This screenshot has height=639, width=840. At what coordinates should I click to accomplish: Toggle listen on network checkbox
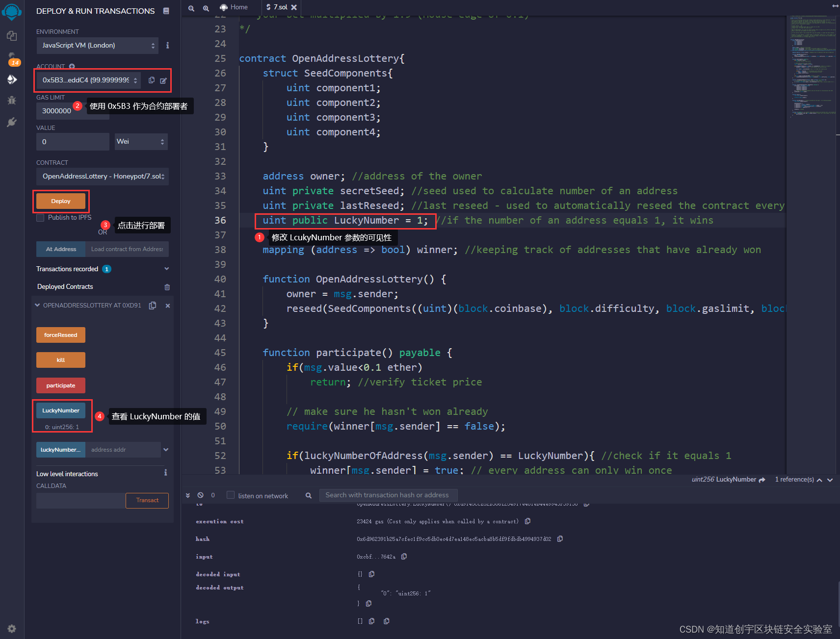click(x=231, y=495)
